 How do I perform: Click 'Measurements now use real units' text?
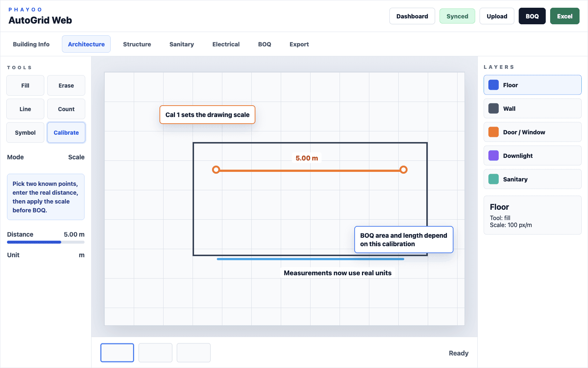coord(338,273)
